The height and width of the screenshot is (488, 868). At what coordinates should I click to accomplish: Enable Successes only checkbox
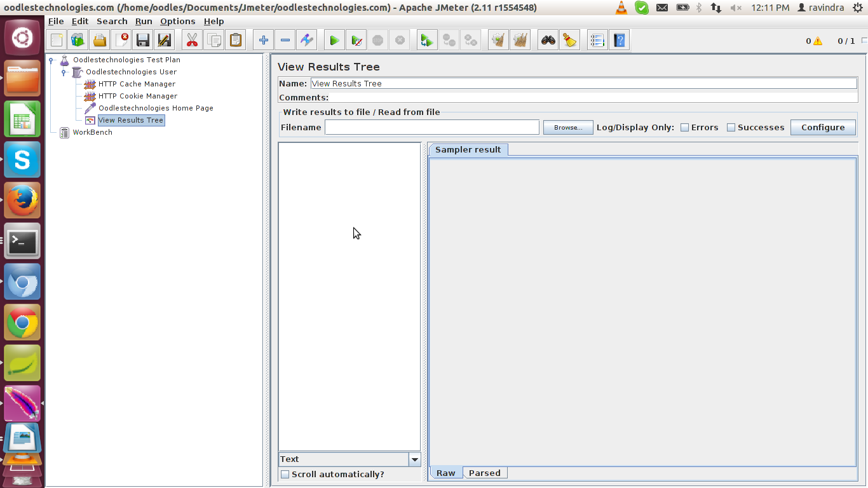(731, 128)
